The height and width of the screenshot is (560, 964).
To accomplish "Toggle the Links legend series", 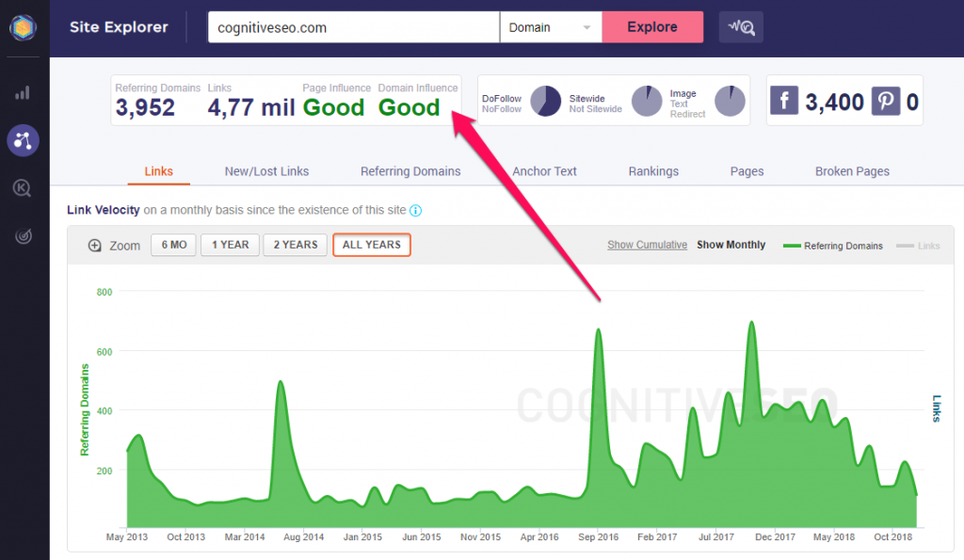I will [918, 246].
